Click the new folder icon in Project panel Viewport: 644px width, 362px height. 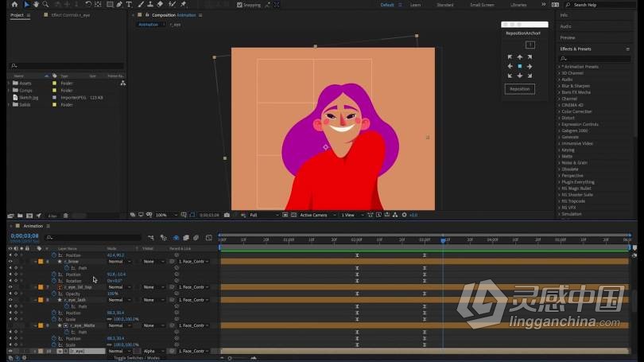pyautogui.click(x=20, y=216)
